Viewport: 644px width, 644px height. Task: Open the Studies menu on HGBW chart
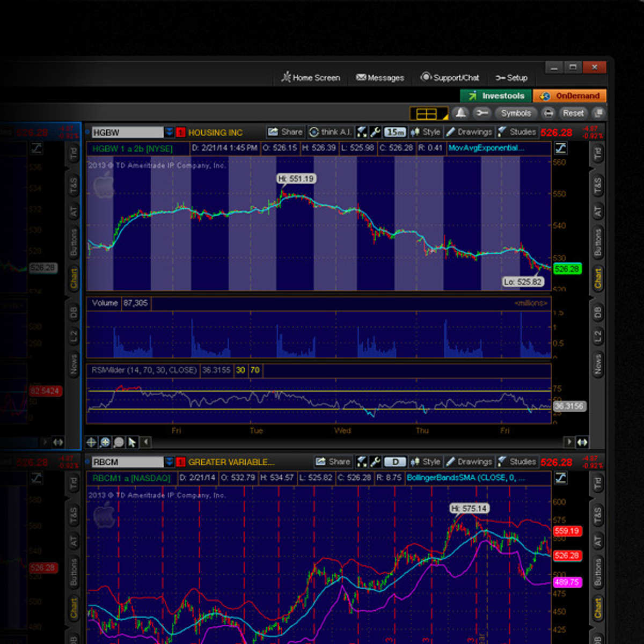[516, 132]
